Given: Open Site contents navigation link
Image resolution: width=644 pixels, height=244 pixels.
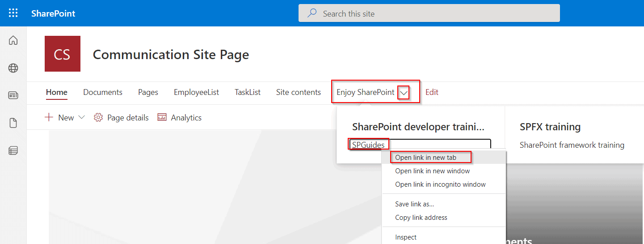Looking at the screenshot, I should point(299,92).
